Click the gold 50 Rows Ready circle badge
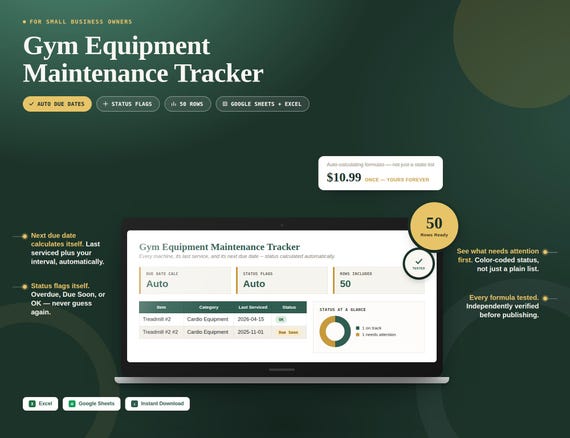570x438 pixels. [434, 226]
